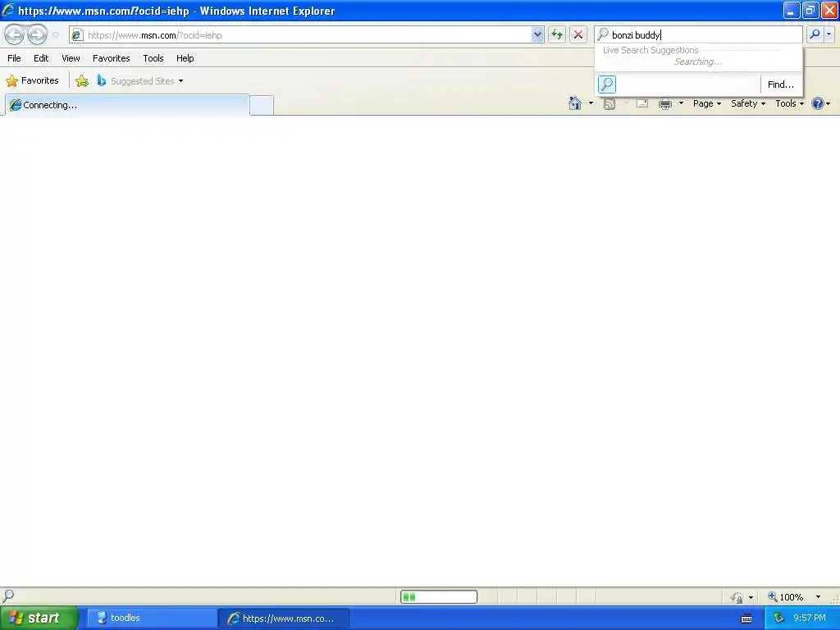Expand the Print options dropdown arrow

point(681,103)
